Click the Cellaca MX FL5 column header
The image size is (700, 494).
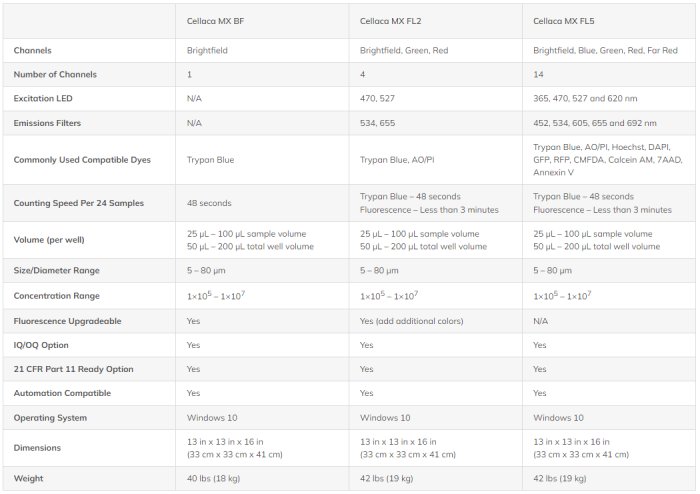click(x=563, y=20)
